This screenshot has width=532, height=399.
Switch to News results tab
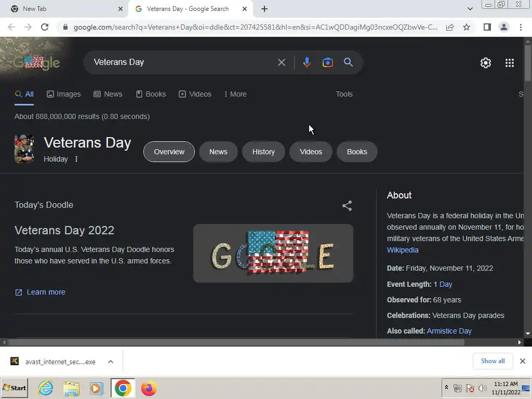pyautogui.click(x=108, y=95)
